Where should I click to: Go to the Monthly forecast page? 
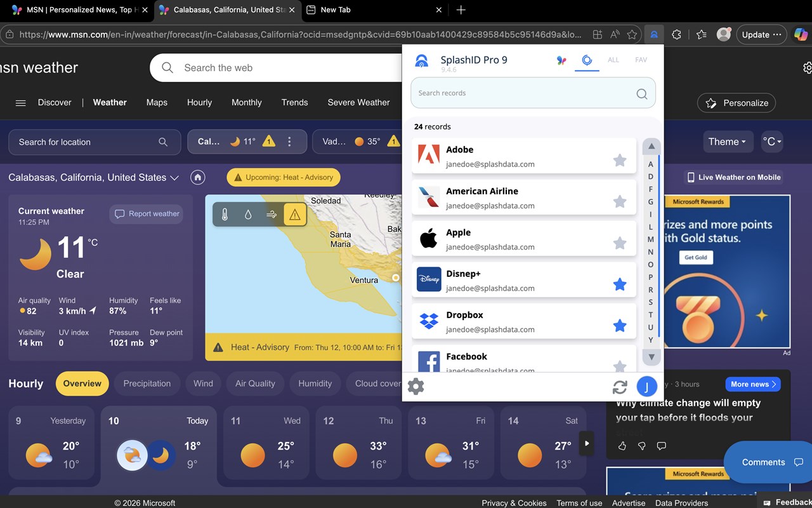tap(247, 102)
